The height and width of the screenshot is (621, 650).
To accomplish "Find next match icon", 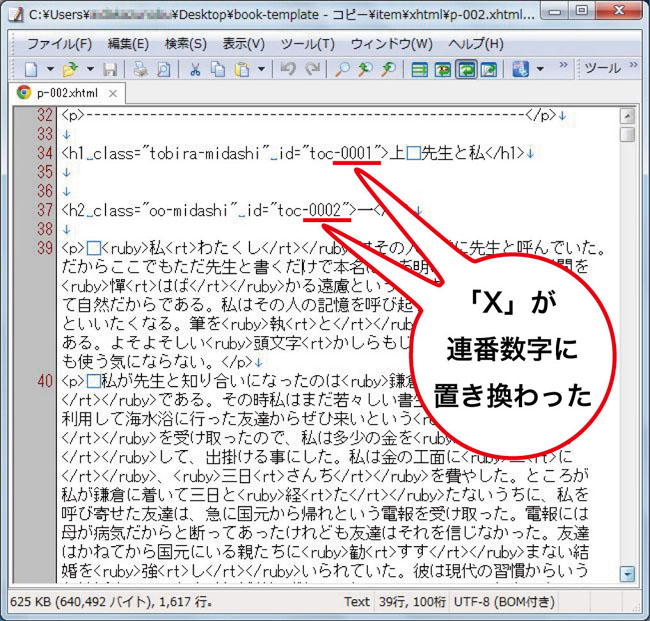I will [x=388, y=69].
